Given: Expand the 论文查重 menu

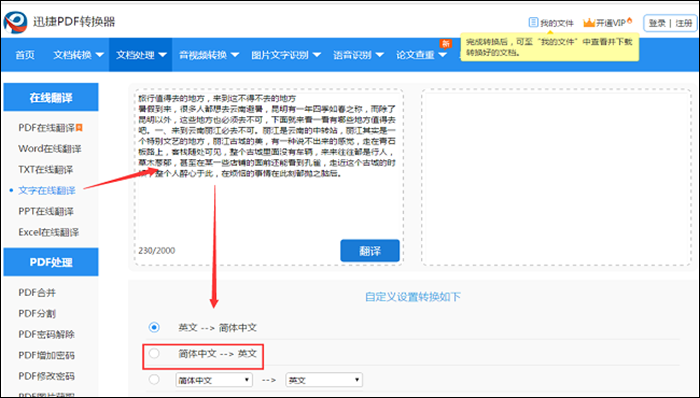Looking at the screenshot, I should (421, 55).
